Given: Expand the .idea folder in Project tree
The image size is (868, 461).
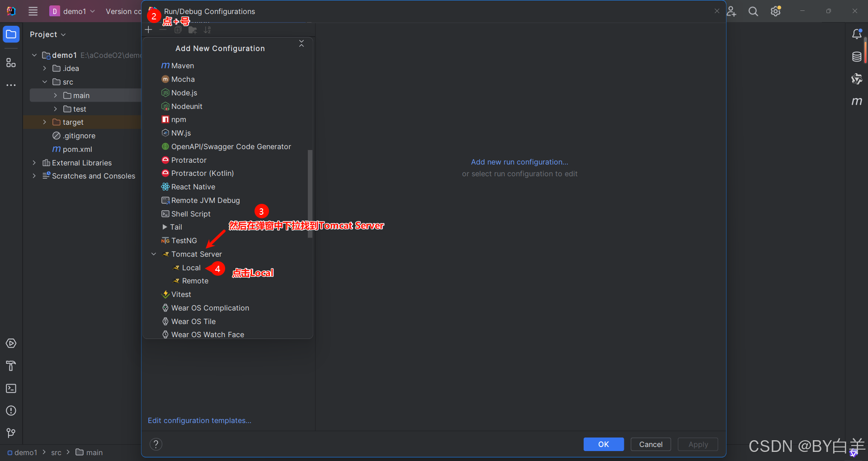Looking at the screenshot, I should [x=45, y=68].
